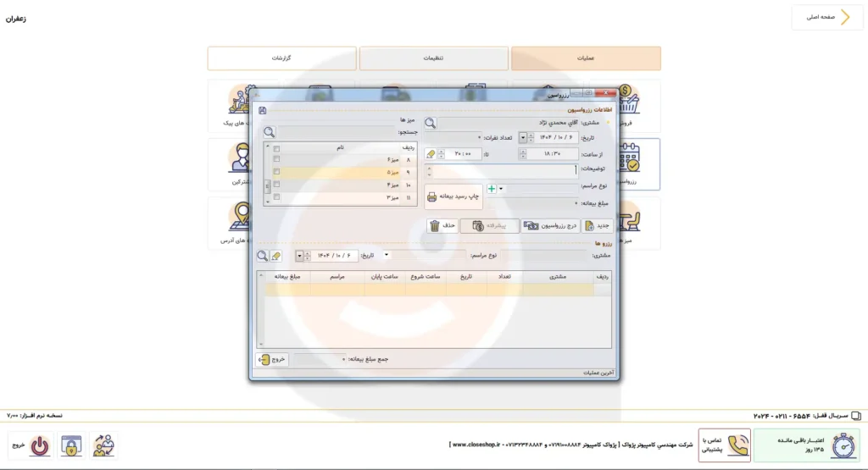Click the چاپ رسید بیعانه print receipt button
This screenshot has height=470, width=868.
pos(453,196)
